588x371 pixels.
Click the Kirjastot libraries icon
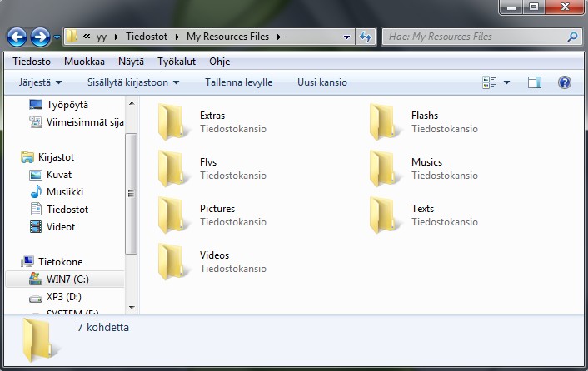click(x=27, y=157)
